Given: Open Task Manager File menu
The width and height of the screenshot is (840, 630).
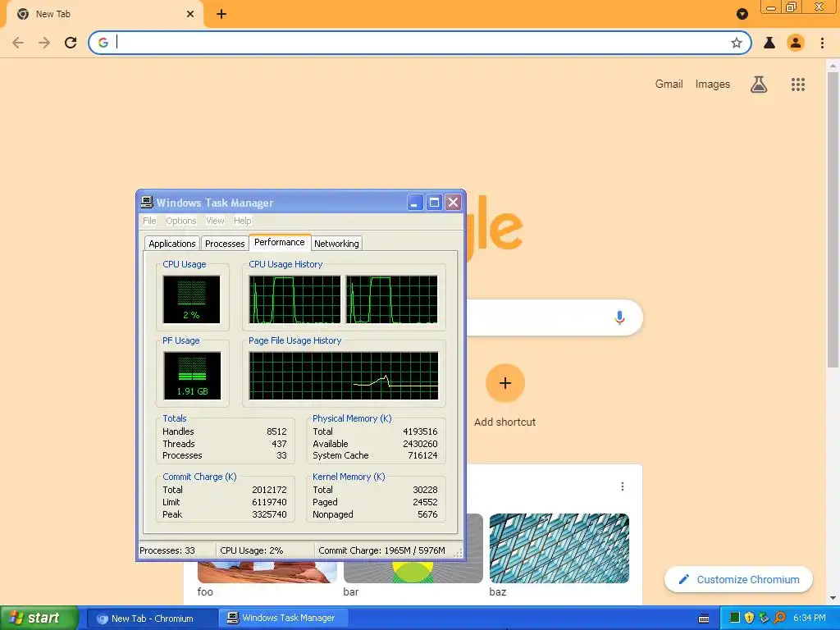Looking at the screenshot, I should pos(149,221).
